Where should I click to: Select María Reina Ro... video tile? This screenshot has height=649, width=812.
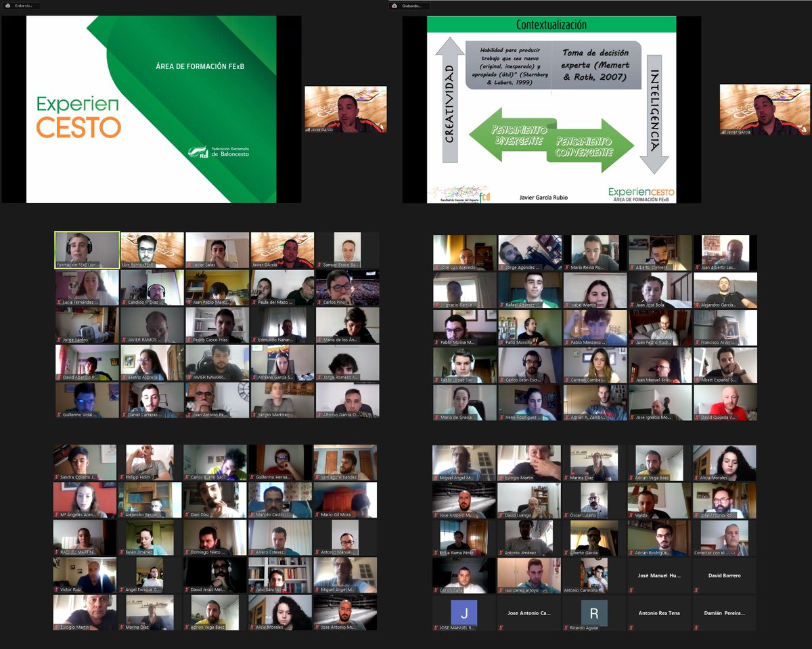pyautogui.click(x=595, y=253)
